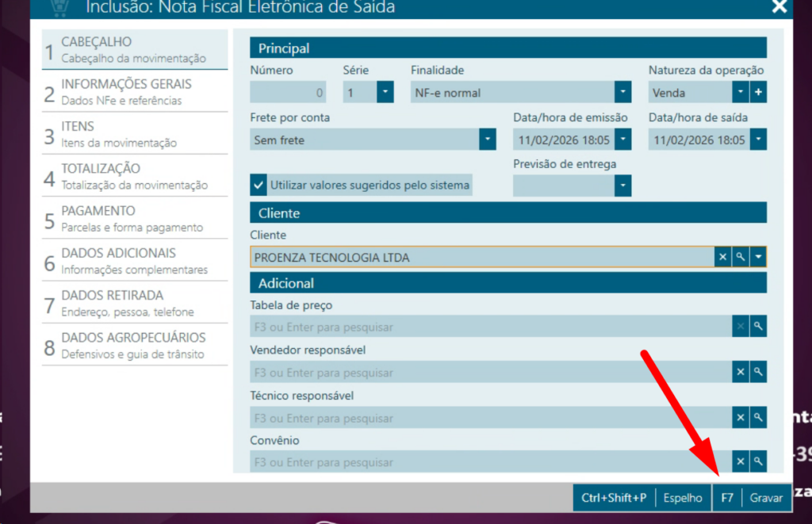Search Vendedor responsável using magnifier icon
The height and width of the screenshot is (524, 812).
758,372
